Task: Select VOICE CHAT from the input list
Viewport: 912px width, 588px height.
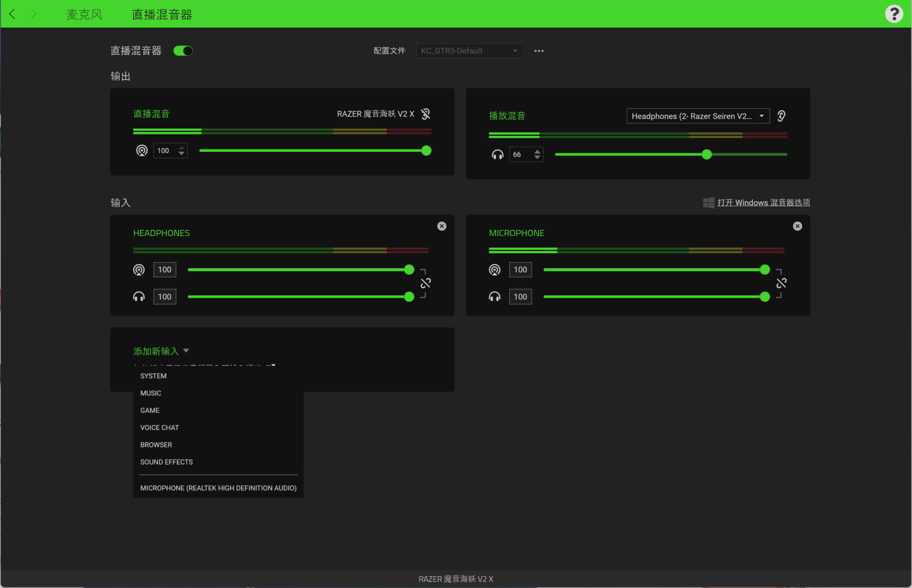Action: 160,427
